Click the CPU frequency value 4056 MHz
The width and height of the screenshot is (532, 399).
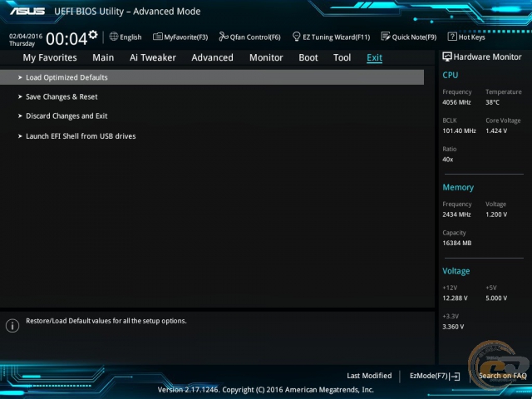click(456, 102)
